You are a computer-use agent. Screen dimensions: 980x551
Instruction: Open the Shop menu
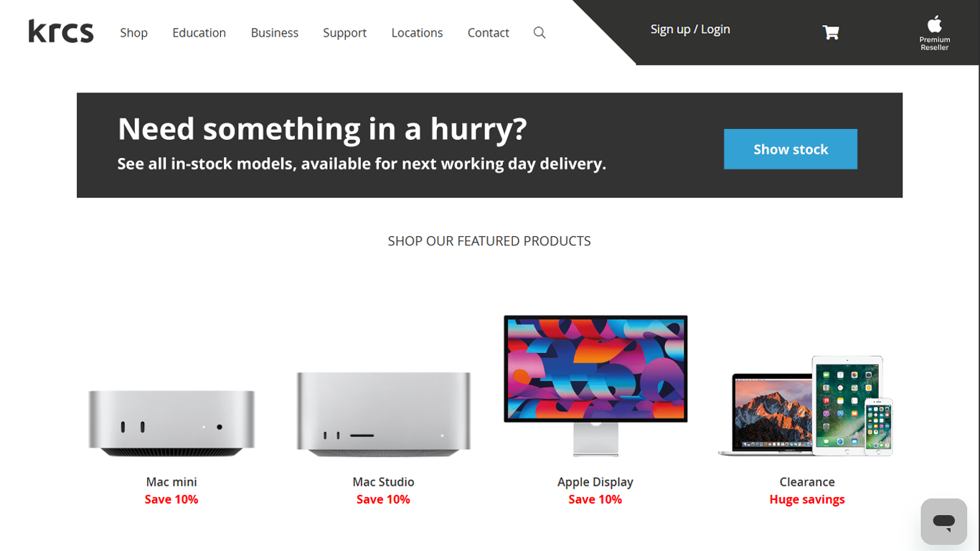(133, 32)
